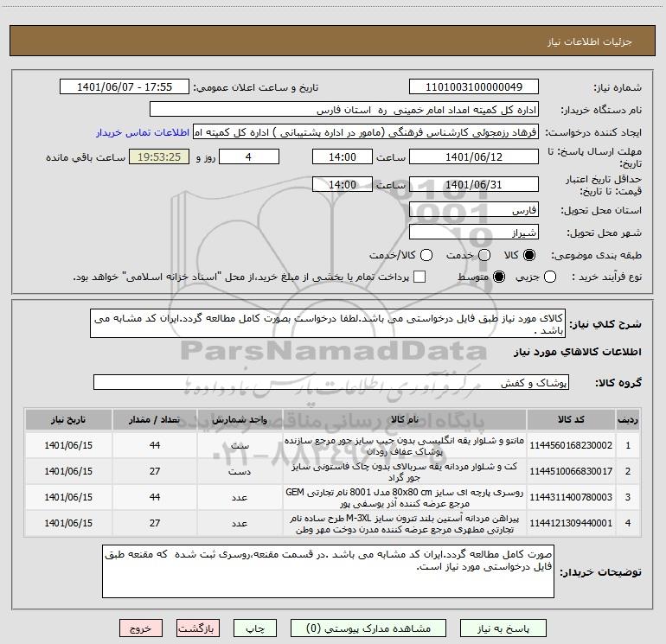Image resolution: width=666 pixels, height=644 pixels.
Task: Click the پاسخ به نیاز button
Action: tap(503, 628)
